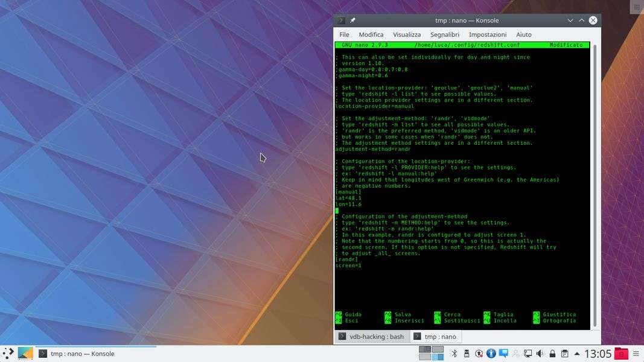Click the clipboard tray icon

click(564, 354)
